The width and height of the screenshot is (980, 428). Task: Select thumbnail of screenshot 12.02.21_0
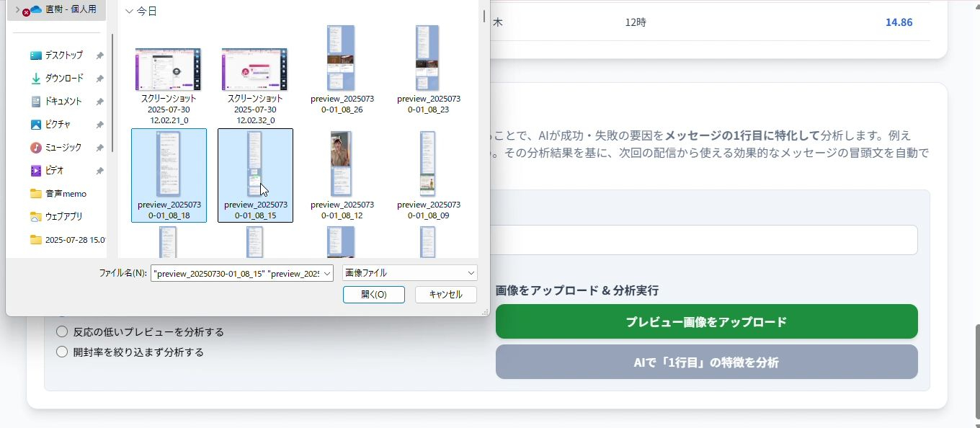pyautogui.click(x=168, y=69)
